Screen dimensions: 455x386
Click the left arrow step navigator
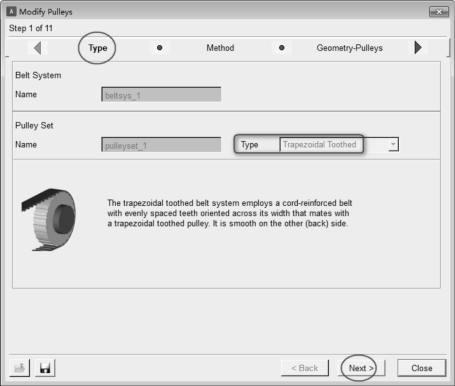point(38,48)
